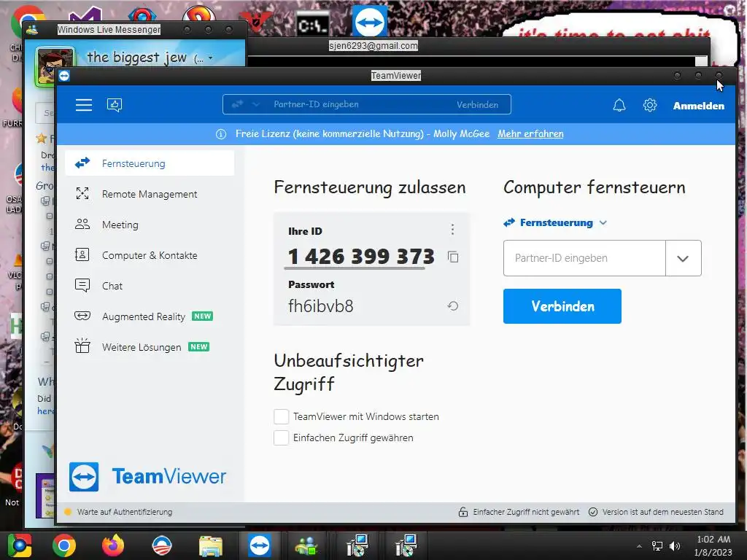Expand the Partner-ID history dropdown arrow
Screen dimensions: 747x560
683,258
